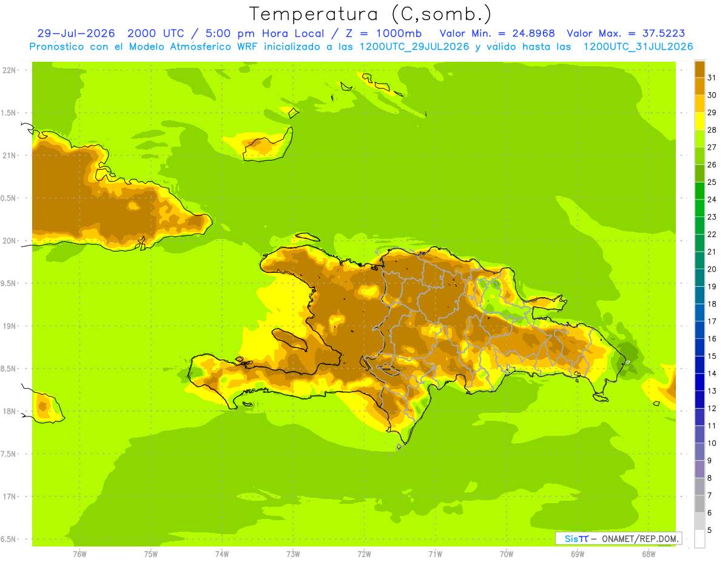Click the "19N" latitude label

click(10, 326)
